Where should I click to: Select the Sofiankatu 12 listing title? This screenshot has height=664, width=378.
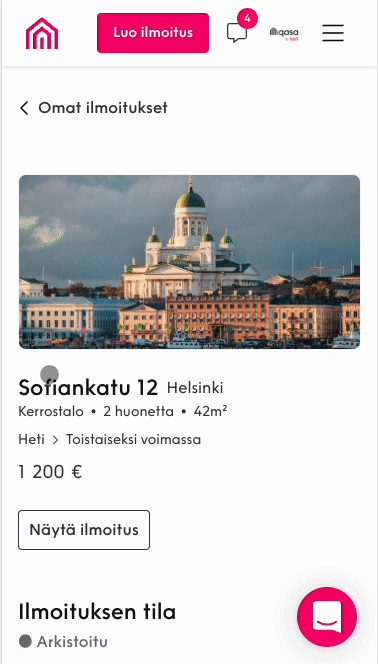pos(88,387)
